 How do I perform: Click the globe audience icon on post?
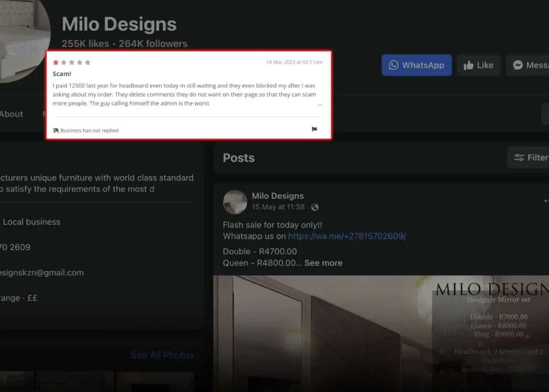pyautogui.click(x=314, y=207)
